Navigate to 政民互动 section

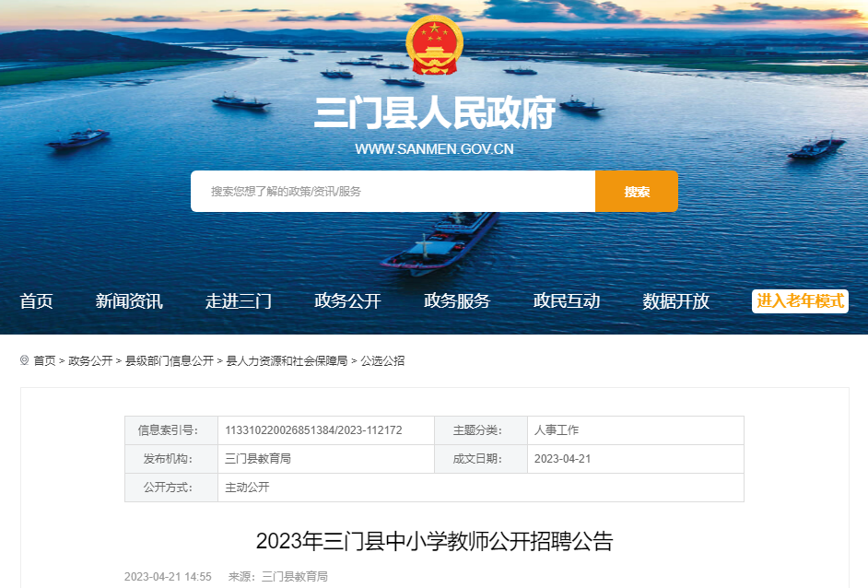coord(567,301)
